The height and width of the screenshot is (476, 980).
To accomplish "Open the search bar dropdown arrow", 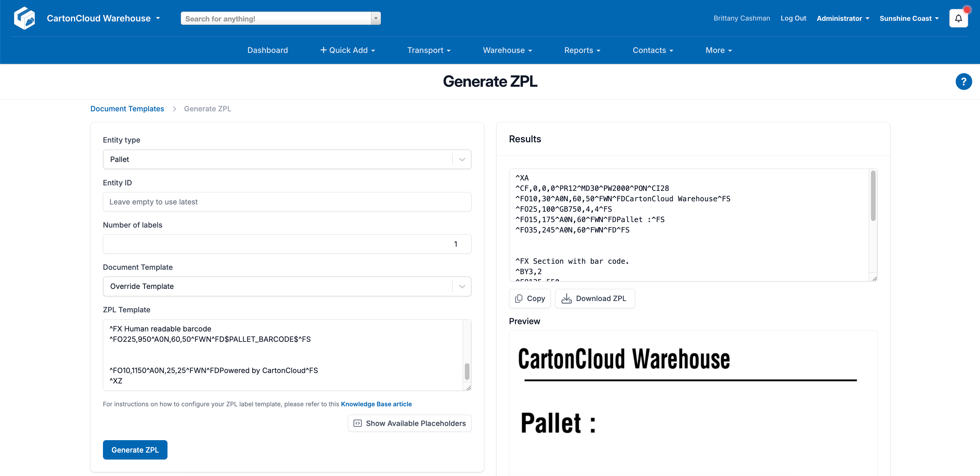I will click(375, 18).
